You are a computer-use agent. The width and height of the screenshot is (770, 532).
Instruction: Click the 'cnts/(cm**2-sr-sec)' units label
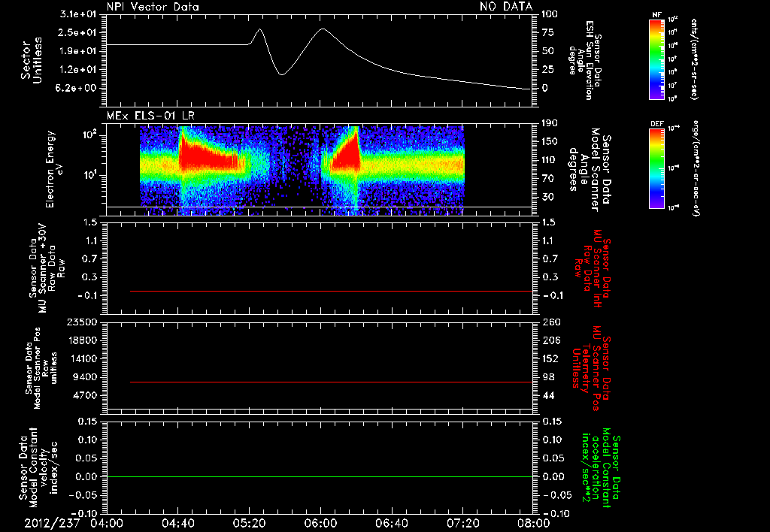click(x=694, y=59)
